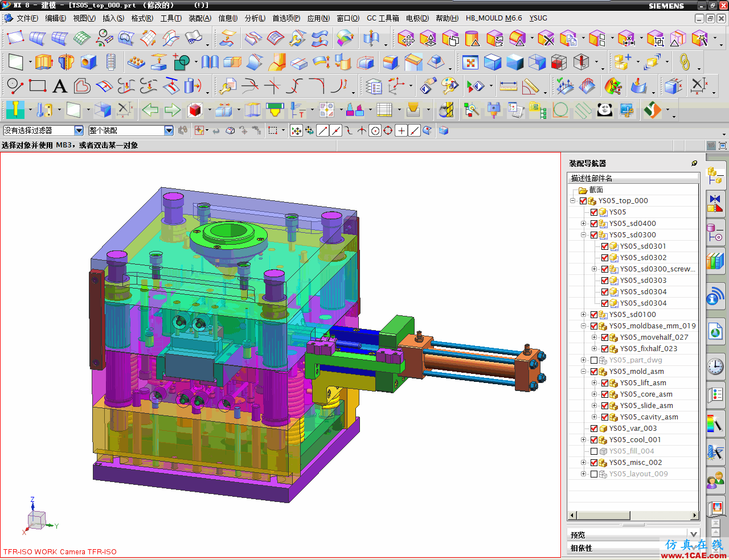
Task: Click the green right arrow icon
Action: click(173, 109)
